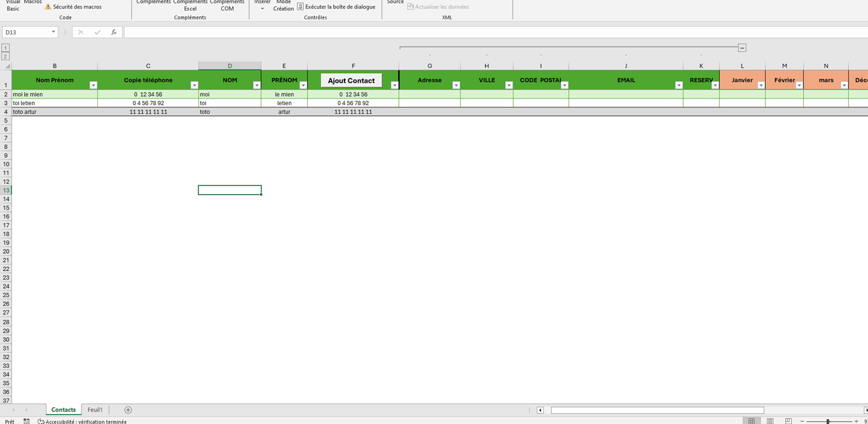Show outline level 1 columns

click(x=5, y=48)
